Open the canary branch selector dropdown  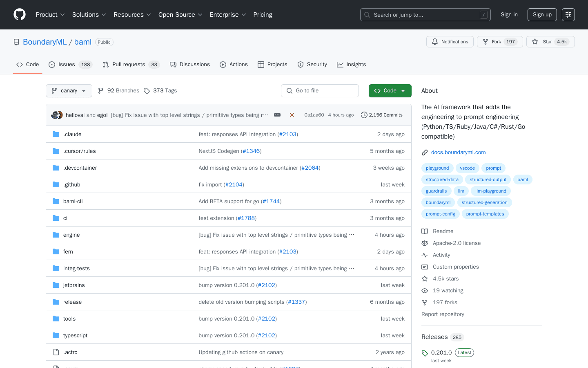69,90
